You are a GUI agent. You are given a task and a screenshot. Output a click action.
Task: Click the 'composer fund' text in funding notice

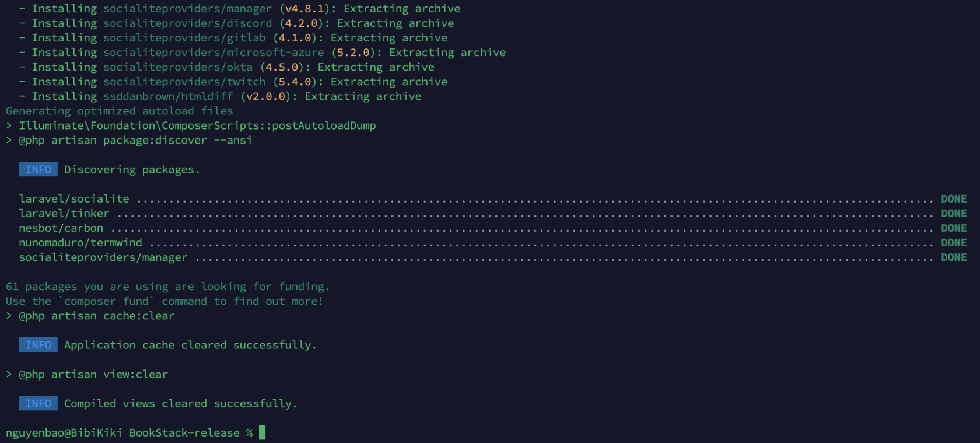pos(106,301)
